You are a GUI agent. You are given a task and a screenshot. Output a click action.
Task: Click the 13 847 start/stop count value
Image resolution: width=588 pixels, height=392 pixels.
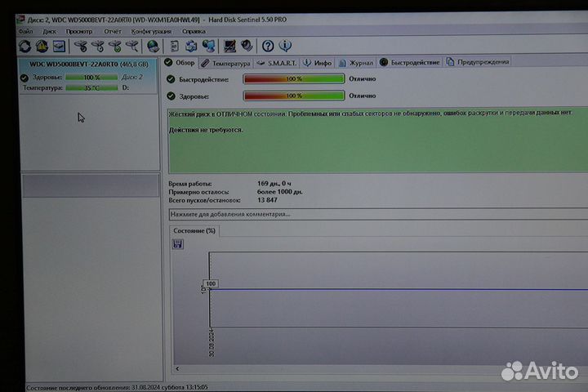pyautogui.click(x=267, y=200)
